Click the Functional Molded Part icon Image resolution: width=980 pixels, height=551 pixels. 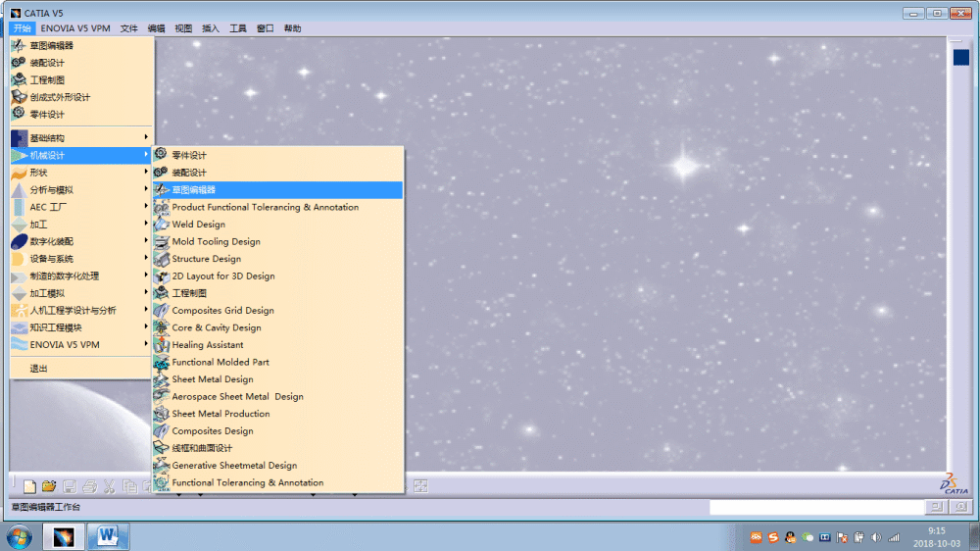pyautogui.click(x=162, y=362)
